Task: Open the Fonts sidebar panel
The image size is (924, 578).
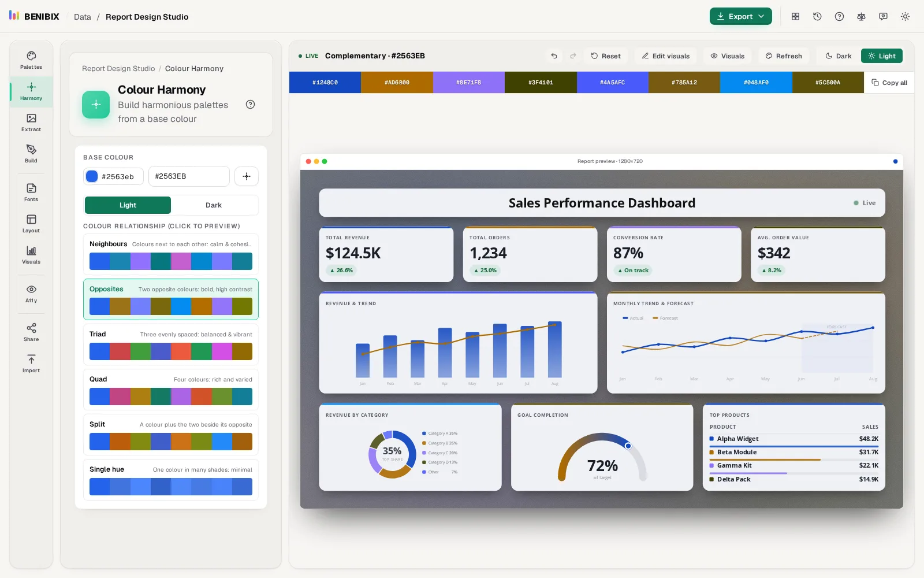Action: [31, 192]
